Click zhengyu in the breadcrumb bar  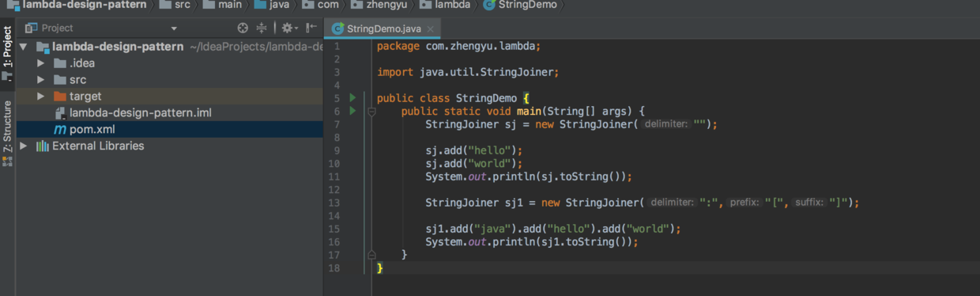click(379, 5)
